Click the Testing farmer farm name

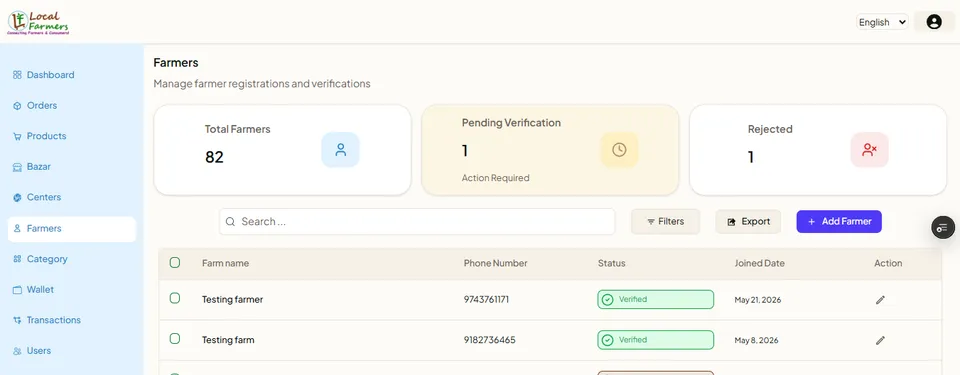pos(233,300)
